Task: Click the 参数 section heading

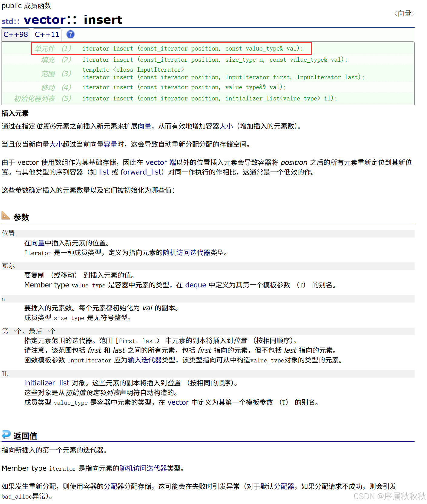Action: [21, 217]
